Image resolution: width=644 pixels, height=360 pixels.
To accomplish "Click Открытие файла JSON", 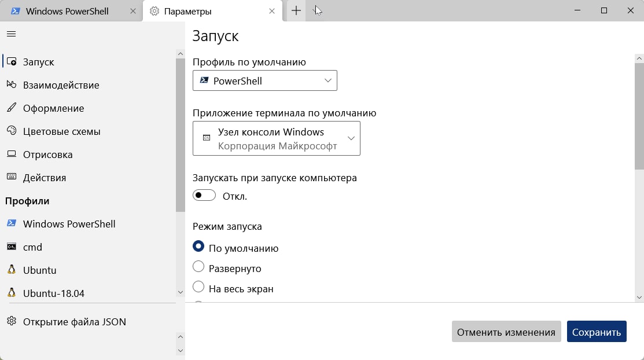I will point(89,321).
